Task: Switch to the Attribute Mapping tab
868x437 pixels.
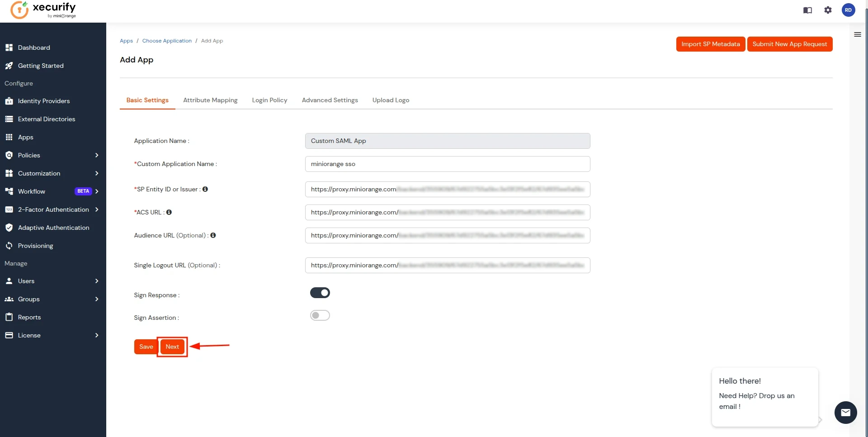Action: point(210,100)
